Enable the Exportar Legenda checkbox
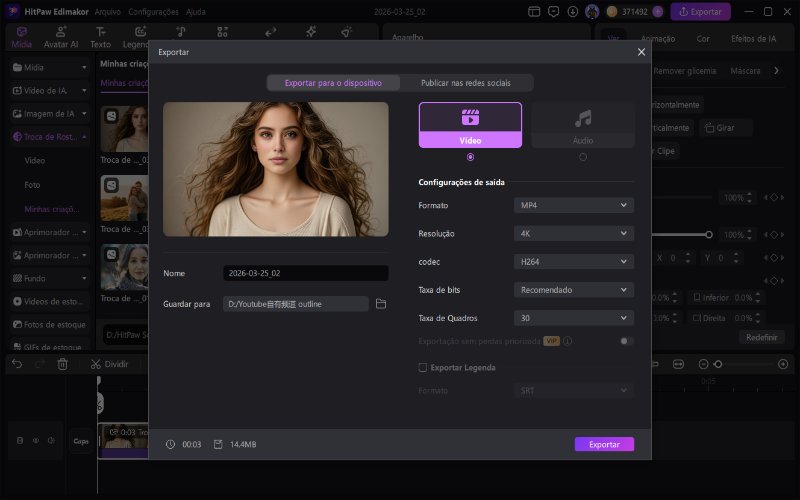 (x=423, y=367)
